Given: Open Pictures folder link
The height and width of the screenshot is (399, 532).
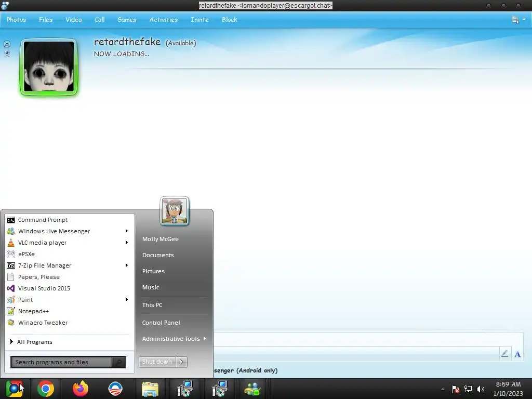Looking at the screenshot, I should click(153, 271).
